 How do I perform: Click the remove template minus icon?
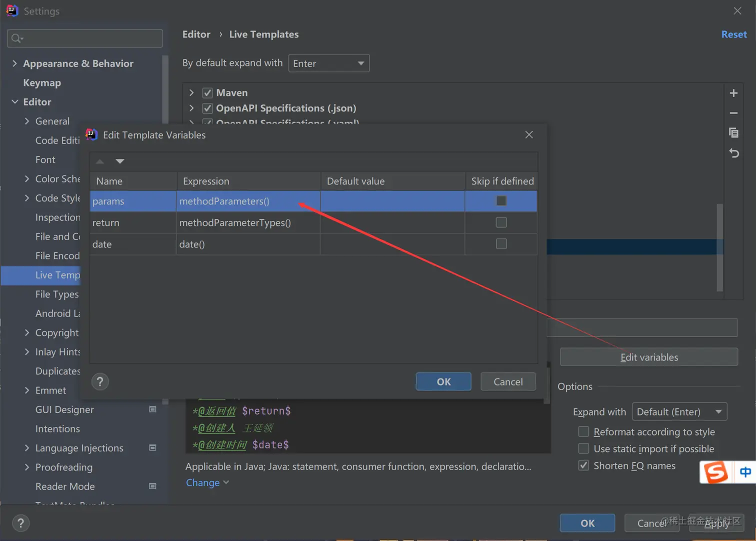pyautogui.click(x=733, y=113)
